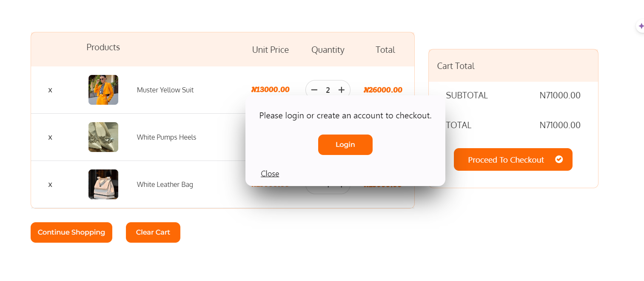Decrease Muster Yellow Suit quantity with minus

coord(314,90)
